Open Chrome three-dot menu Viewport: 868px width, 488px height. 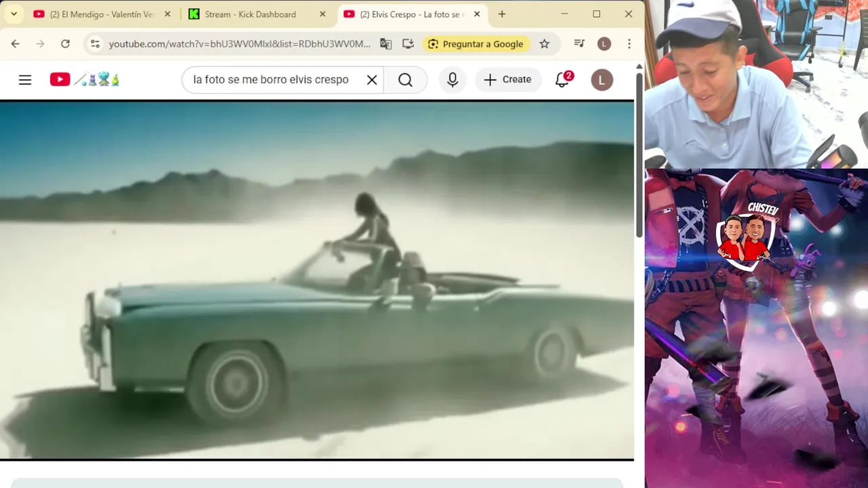[629, 44]
